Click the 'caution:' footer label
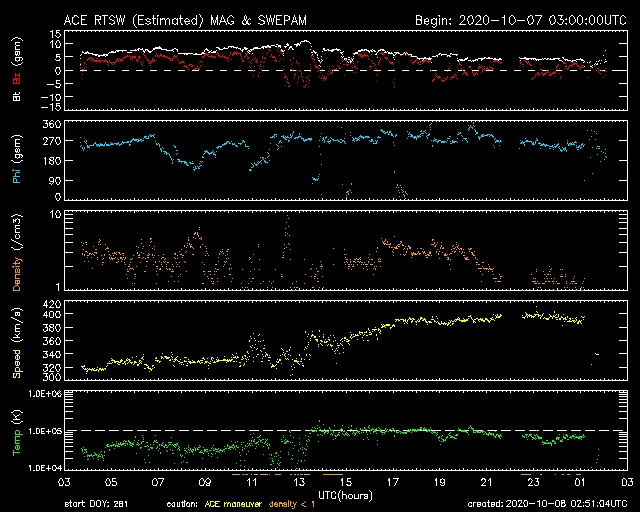Image resolution: width=640 pixels, height=512 pixels. (x=182, y=504)
